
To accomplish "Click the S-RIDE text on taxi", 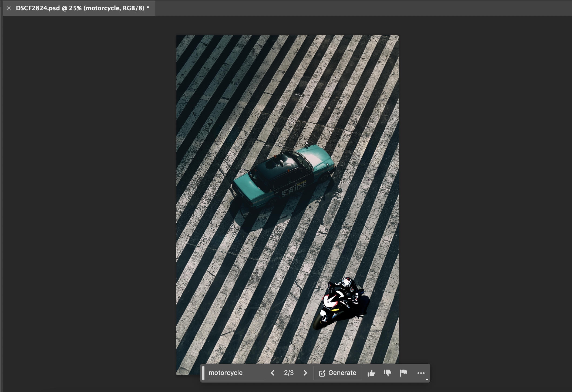I will [294, 189].
